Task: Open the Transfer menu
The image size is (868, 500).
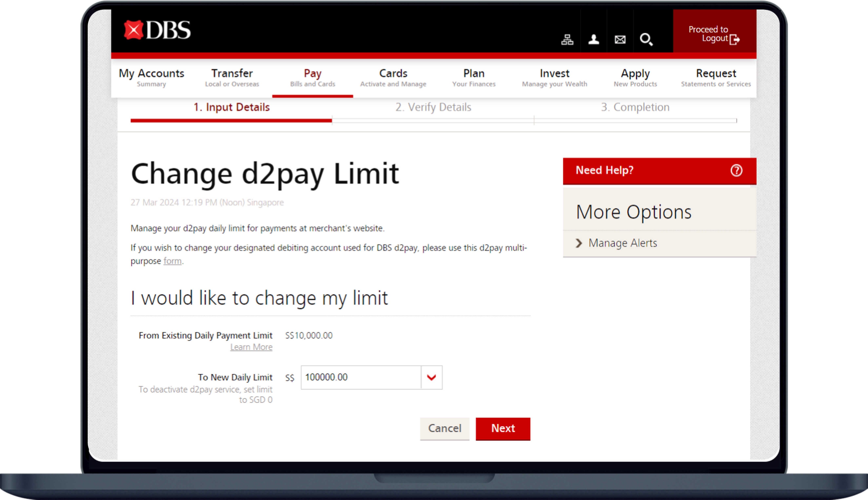Action: (232, 78)
